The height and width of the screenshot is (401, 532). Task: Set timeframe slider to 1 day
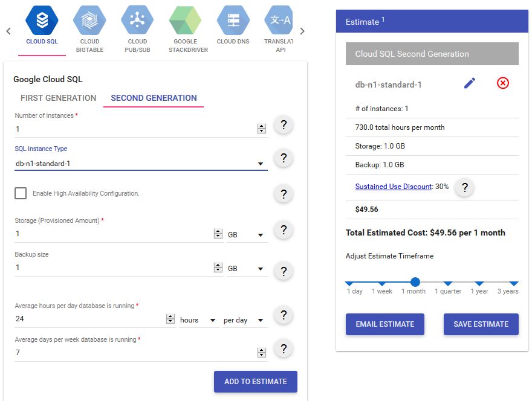(x=349, y=283)
